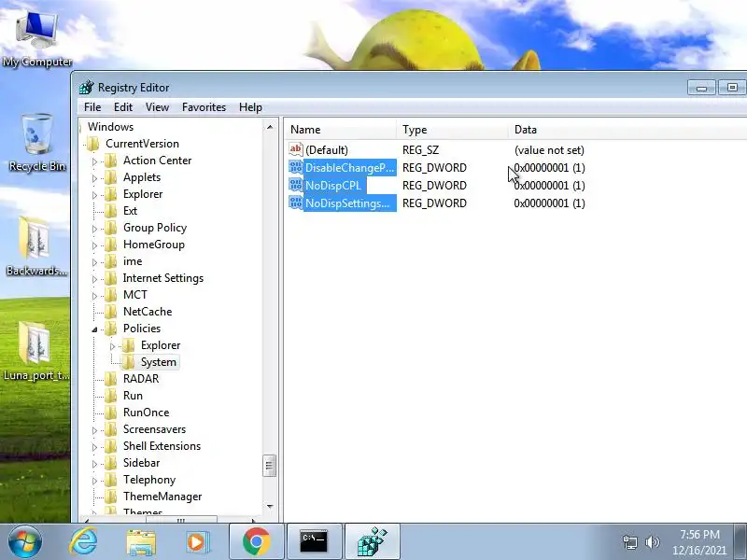Select the ime key
The width and height of the screenshot is (747, 560).
[133, 261]
